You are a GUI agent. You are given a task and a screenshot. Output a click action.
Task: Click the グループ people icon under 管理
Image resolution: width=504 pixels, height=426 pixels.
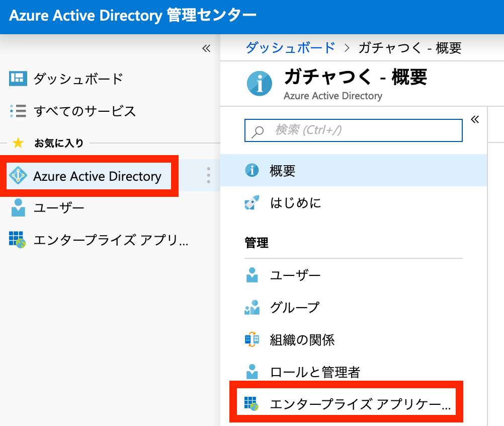tap(252, 307)
